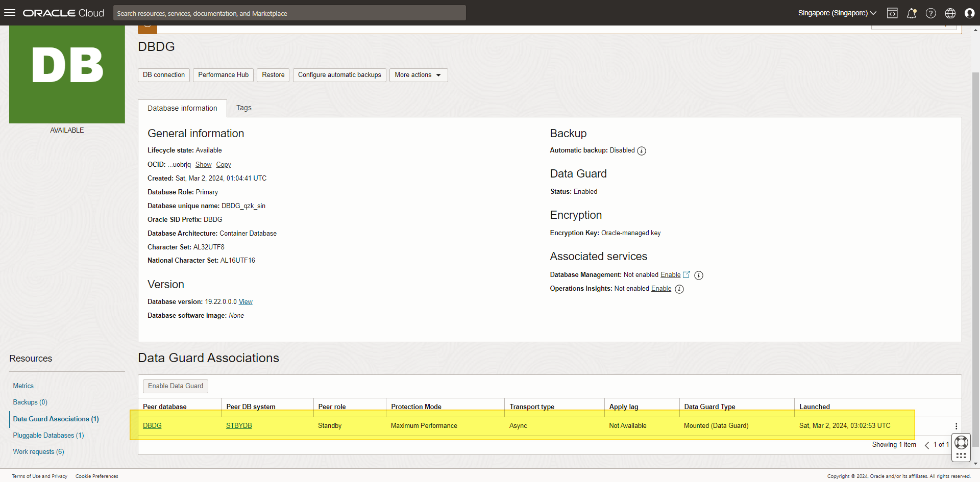Click the previous page arrow in pagination
Image resolution: width=980 pixels, height=482 pixels.
[x=927, y=445]
